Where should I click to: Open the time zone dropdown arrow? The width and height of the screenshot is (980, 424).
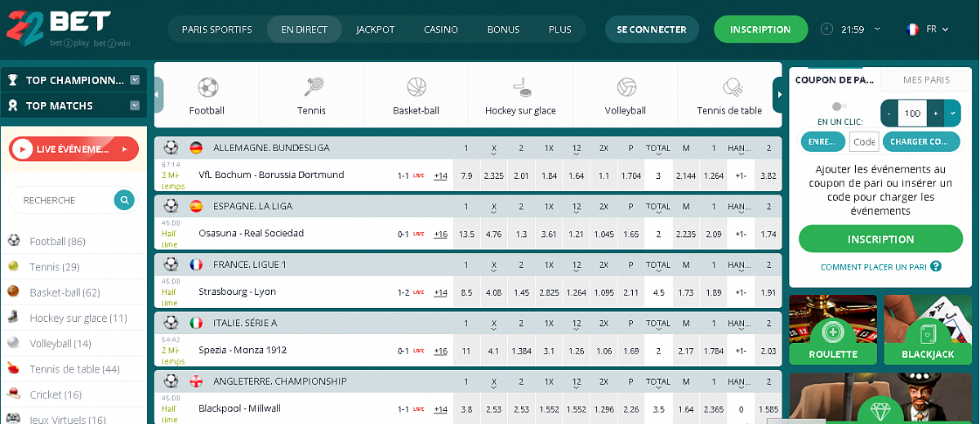(x=878, y=29)
